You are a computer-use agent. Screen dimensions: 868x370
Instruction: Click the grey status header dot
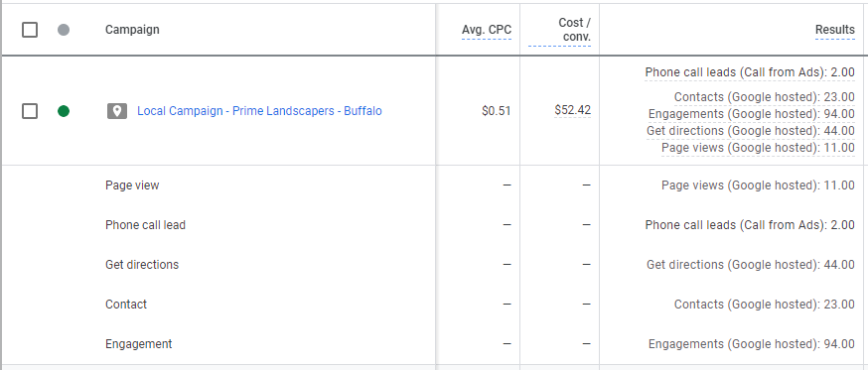[64, 30]
